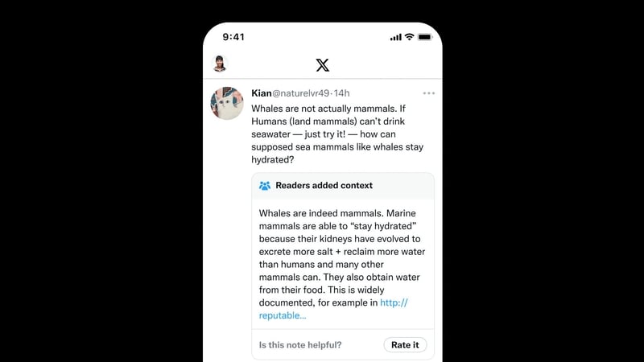Select the Readers added context header
Viewport: 644px width, 362px height.
[343, 186]
